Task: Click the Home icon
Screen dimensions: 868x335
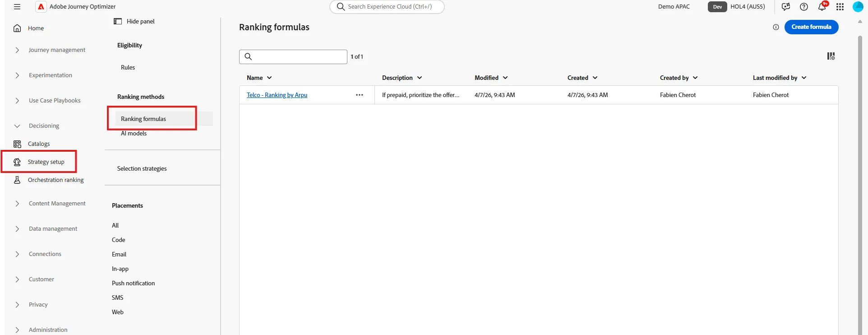Action: pos(17,28)
